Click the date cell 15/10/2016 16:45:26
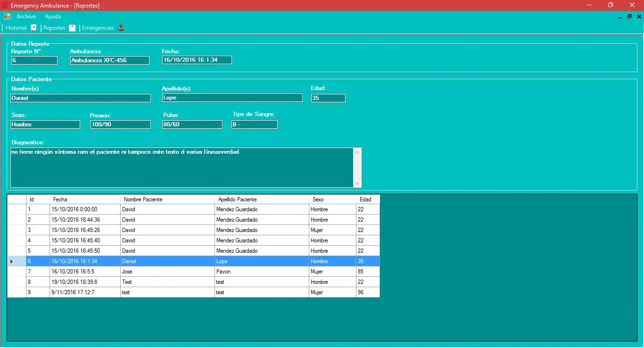The height and width of the screenshot is (348, 644). pyautogui.click(x=85, y=230)
